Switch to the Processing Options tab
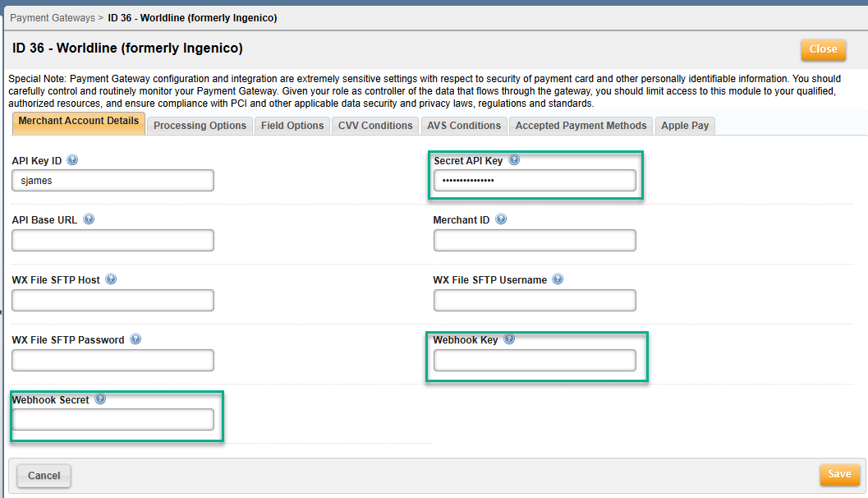 point(200,126)
